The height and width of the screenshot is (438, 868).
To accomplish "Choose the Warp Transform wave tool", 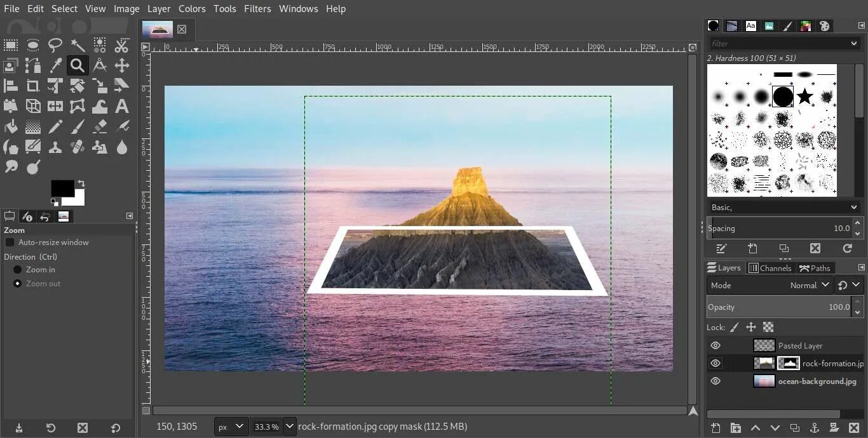I will (100, 106).
